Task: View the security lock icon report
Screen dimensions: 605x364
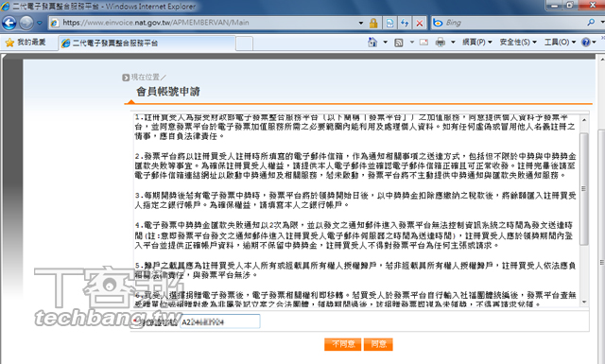Action: pyautogui.click(x=373, y=23)
